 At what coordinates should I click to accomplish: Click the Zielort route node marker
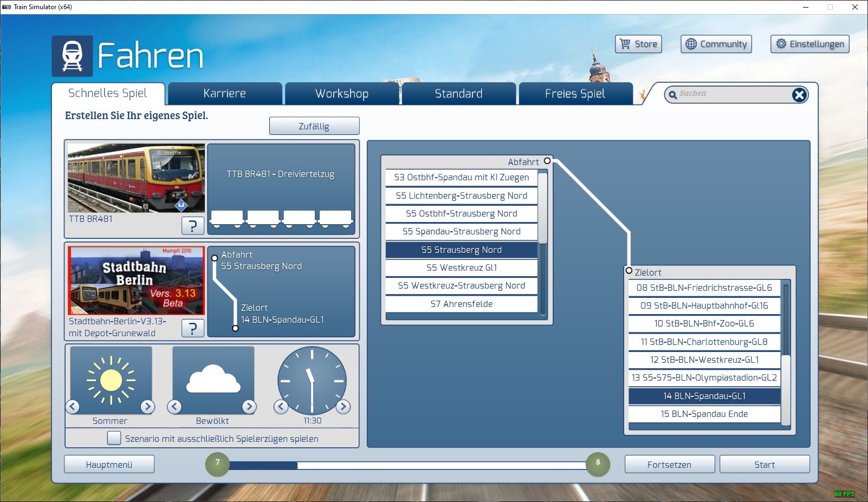pyautogui.click(x=629, y=270)
